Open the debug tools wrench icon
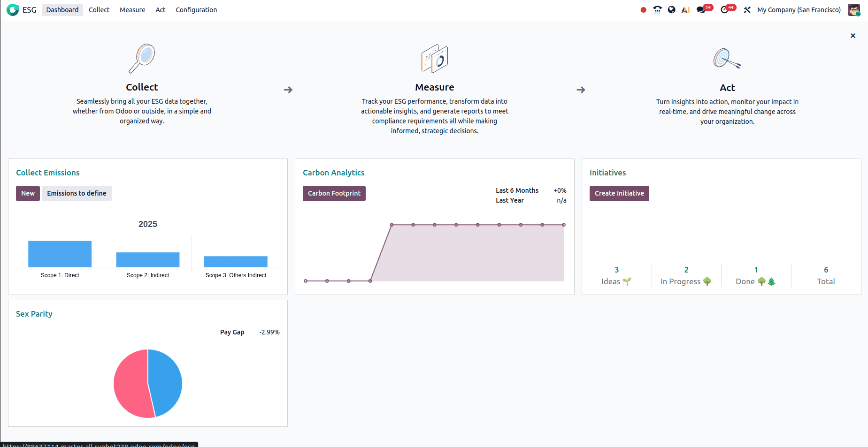 click(x=747, y=10)
